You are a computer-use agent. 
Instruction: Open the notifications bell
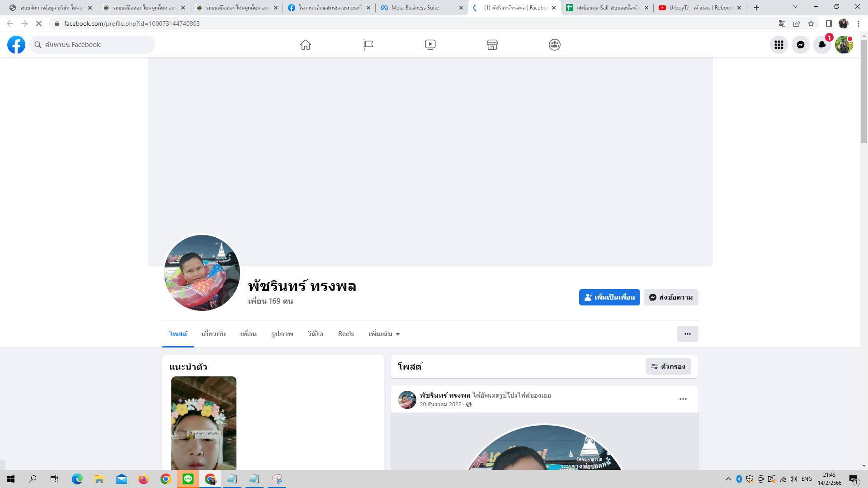(x=822, y=45)
